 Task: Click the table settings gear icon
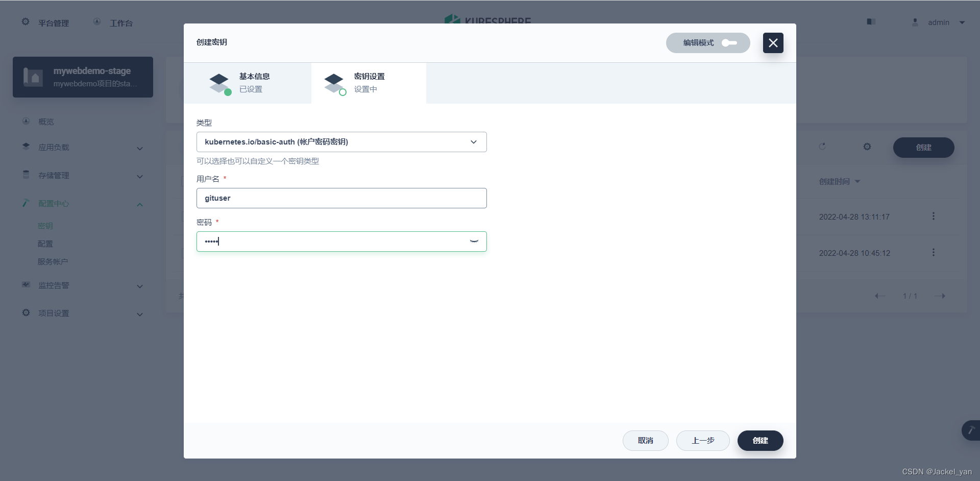point(867,147)
